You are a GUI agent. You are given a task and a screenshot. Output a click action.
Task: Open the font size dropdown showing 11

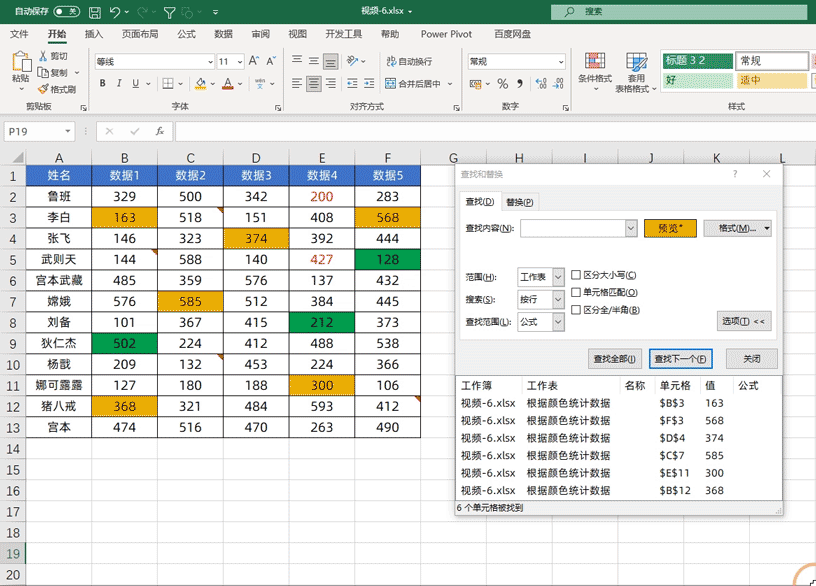pyautogui.click(x=238, y=62)
